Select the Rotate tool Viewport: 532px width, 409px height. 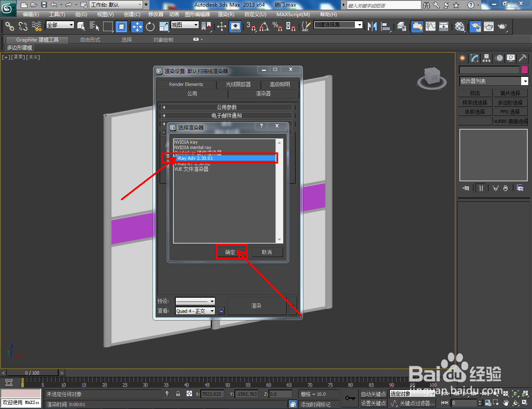pos(150,27)
